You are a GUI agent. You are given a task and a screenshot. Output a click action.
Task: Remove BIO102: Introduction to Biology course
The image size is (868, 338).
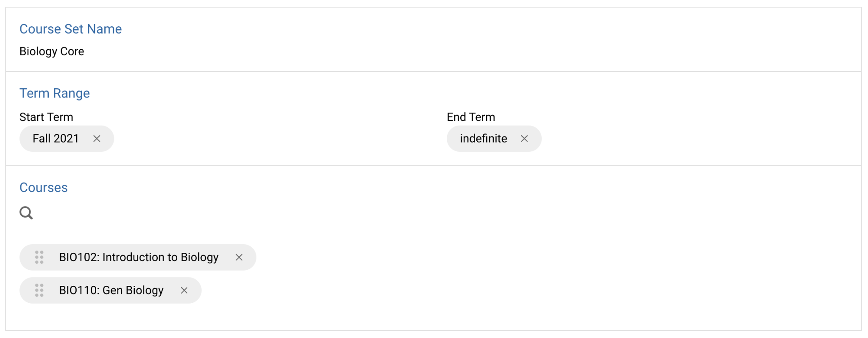[x=239, y=257]
